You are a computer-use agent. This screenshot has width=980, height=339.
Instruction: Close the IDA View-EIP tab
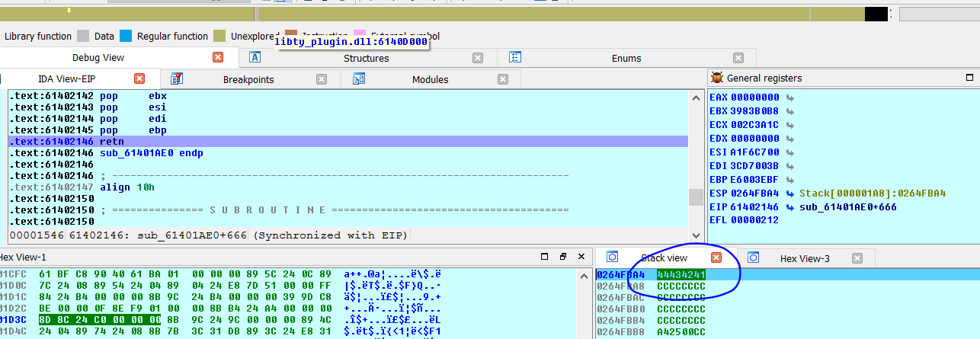[x=139, y=78]
